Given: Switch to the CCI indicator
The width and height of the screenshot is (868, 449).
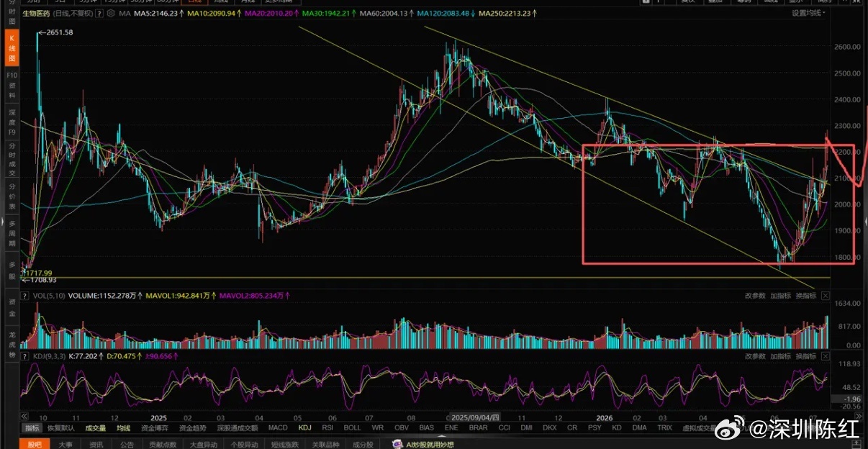Looking at the screenshot, I should (x=505, y=427).
